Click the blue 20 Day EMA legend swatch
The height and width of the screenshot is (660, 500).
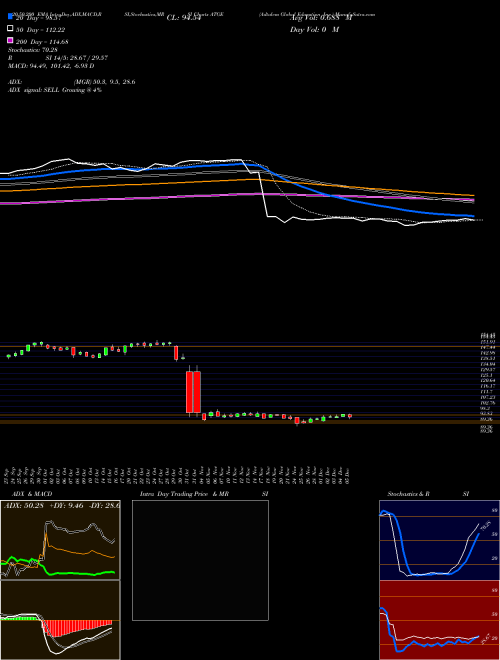click(11, 17)
